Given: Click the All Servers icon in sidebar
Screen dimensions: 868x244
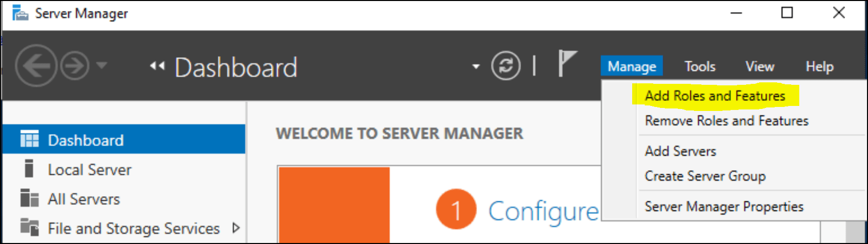Looking at the screenshot, I should [29, 198].
